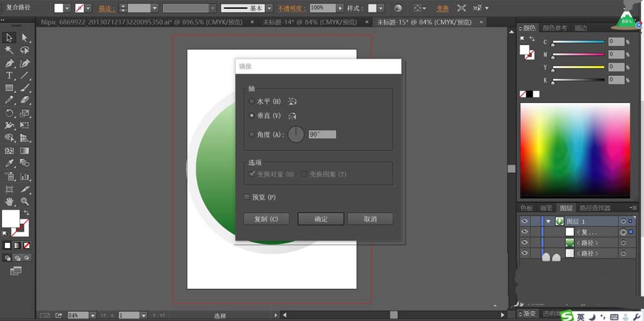Choose the Horizontal (水平) axis radio
Viewport: 644px width, 321px height.
252,102
